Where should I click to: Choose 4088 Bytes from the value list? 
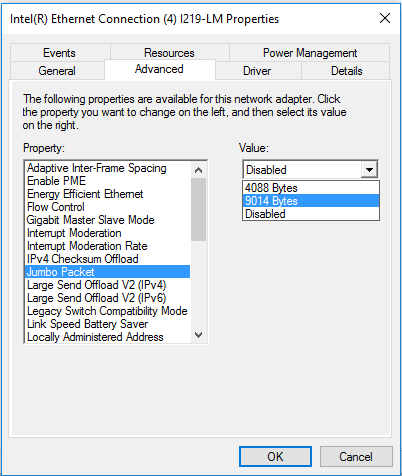coord(311,188)
